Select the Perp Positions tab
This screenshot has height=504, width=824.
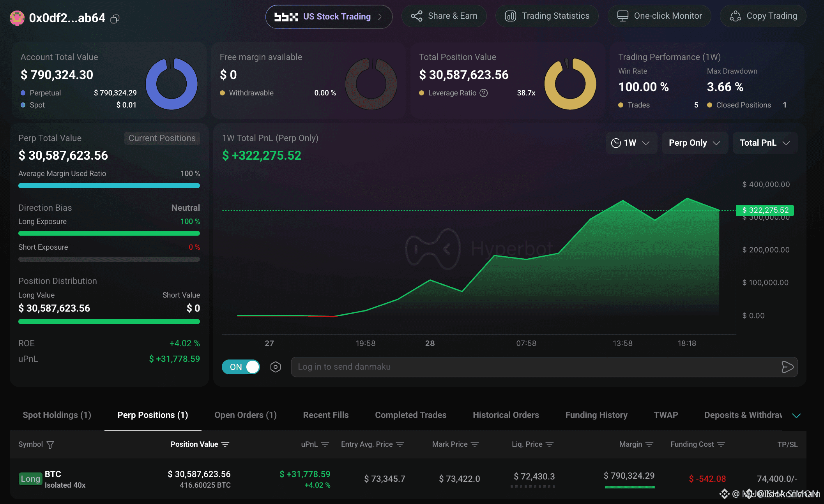click(153, 415)
